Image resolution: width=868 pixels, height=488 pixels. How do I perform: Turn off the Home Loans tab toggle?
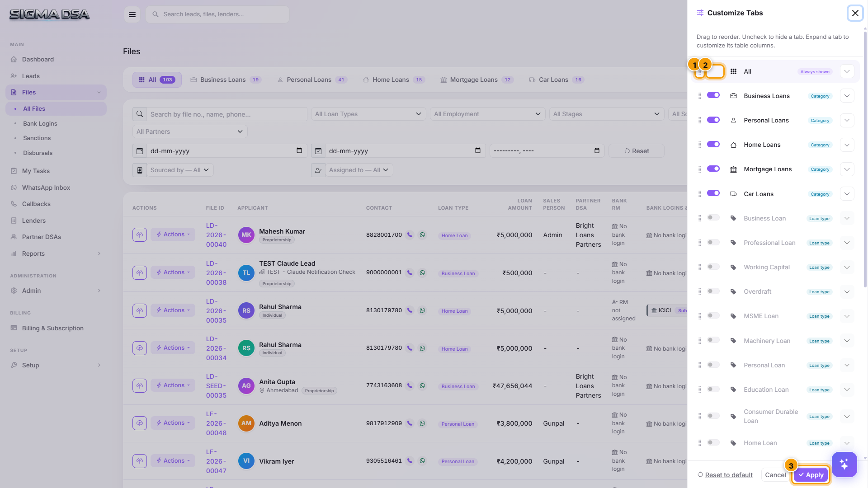pyautogui.click(x=713, y=144)
